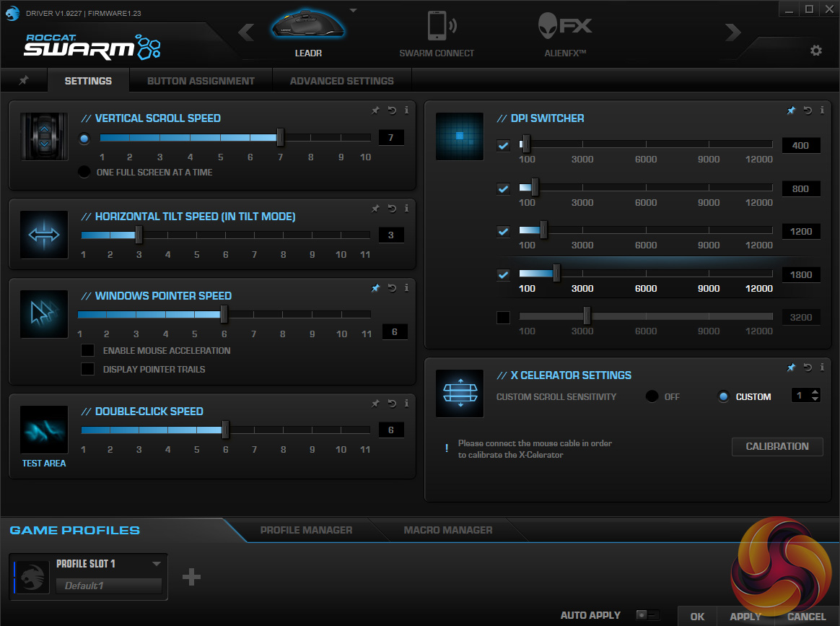The width and height of the screenshot is (840, 626).
Task: Add a new game profile slot
Action: tap(191, 577)
